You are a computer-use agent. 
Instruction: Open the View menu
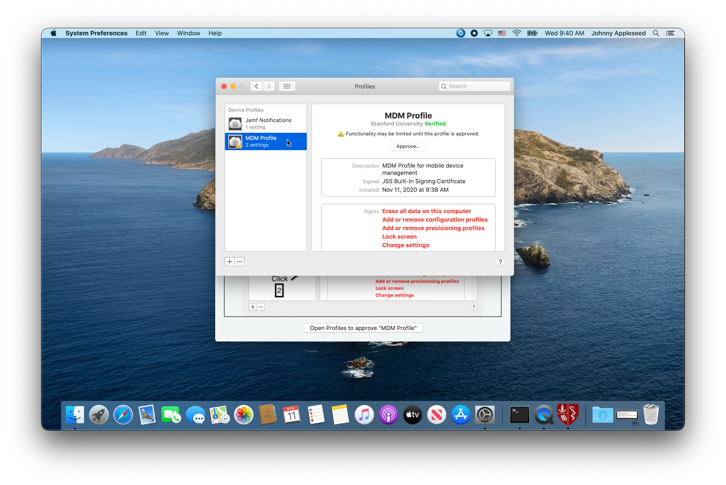pos(162,33)
